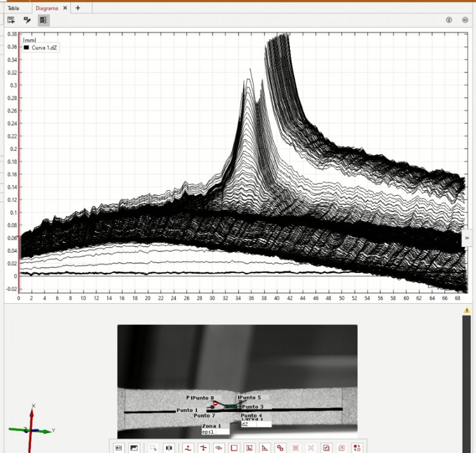Click the yellow warning triangle icon
The height and width of the screenshot is (453, 476).
pyautogui.click(x=466, y=310)
